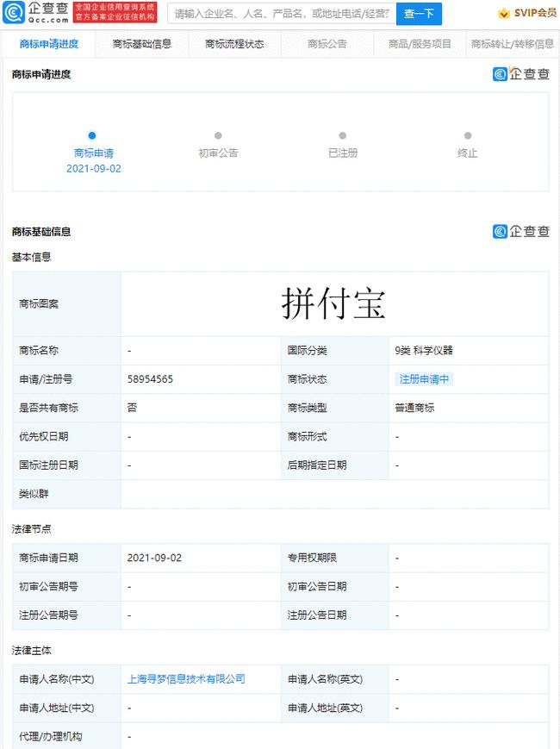560x749 pixels.
Task: Click 商标申请日期 value 2021-09-02 in table
Action: click(154, 558)
